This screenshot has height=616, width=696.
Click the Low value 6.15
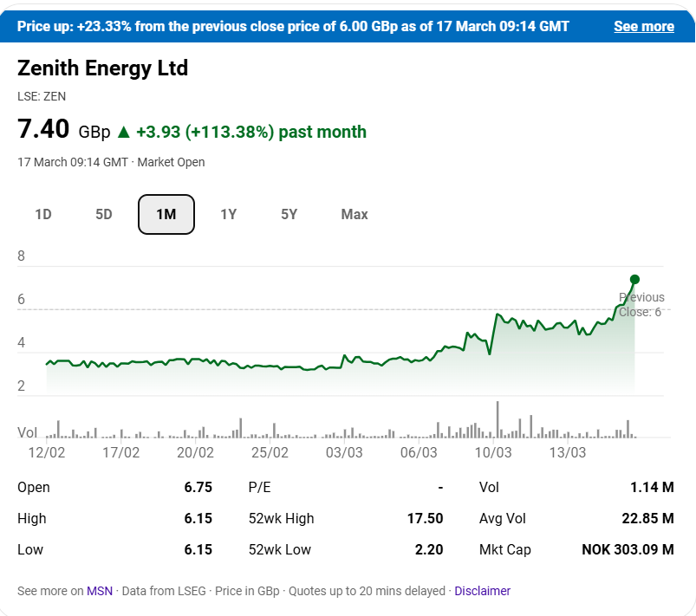198,549
